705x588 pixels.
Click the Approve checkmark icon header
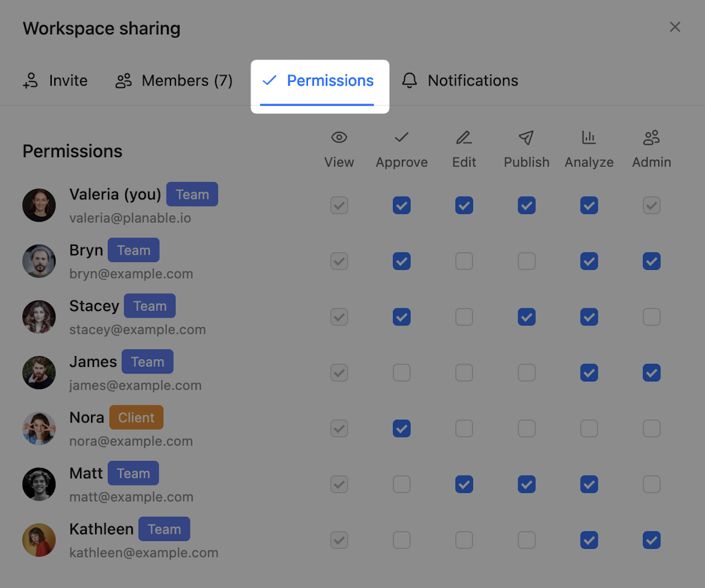(401, 138)
